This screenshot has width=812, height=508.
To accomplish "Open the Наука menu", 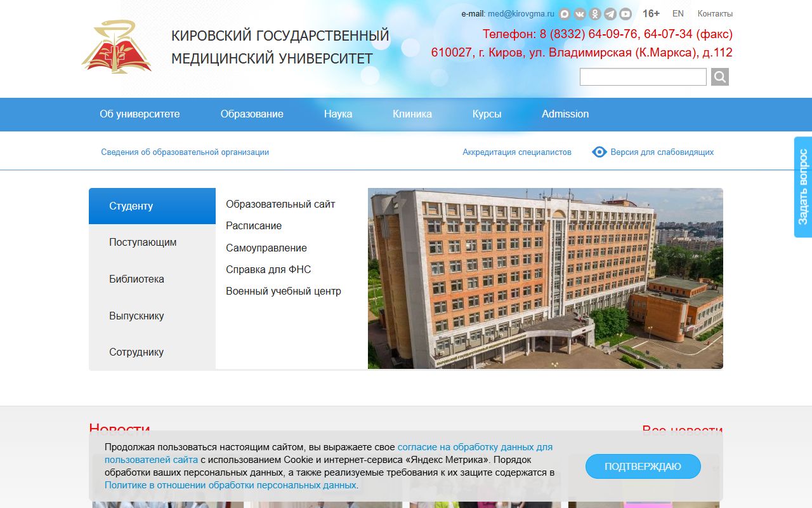I will click(x=338, y=114).
